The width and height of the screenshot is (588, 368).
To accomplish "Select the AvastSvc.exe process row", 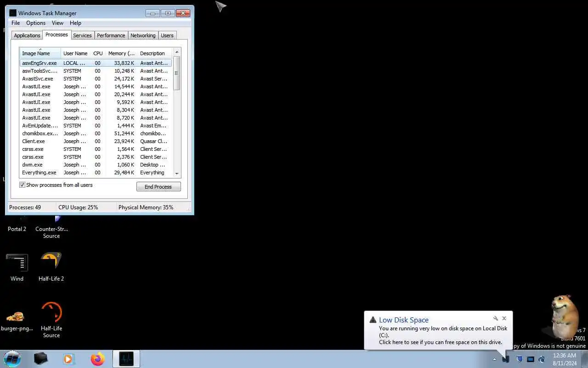I will tap(96, 79).
